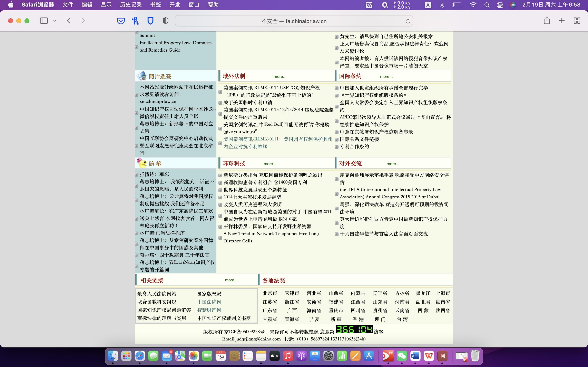Go back with the back arrow
The image size is (588, 367).
pos(69,21)
